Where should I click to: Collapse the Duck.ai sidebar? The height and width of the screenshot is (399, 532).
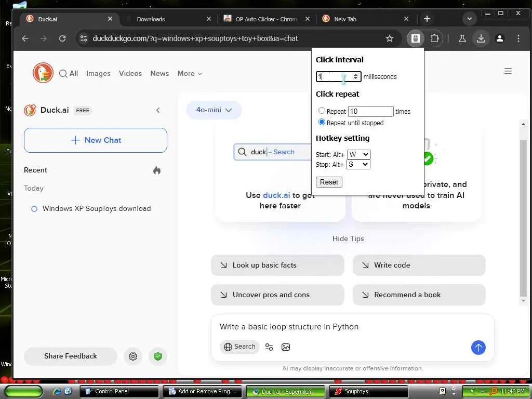tap(158, 110)
